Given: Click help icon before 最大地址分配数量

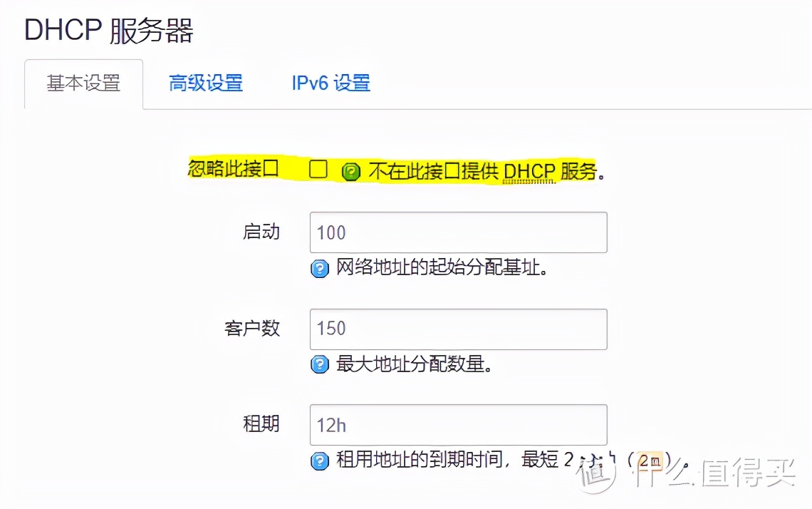Looking at the screenshot, I should [x=320, y=365].
